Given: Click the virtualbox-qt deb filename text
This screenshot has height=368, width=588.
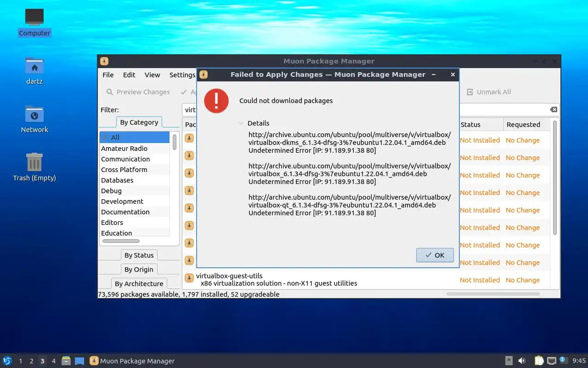Looking at the screenshot, I should 342,205.
